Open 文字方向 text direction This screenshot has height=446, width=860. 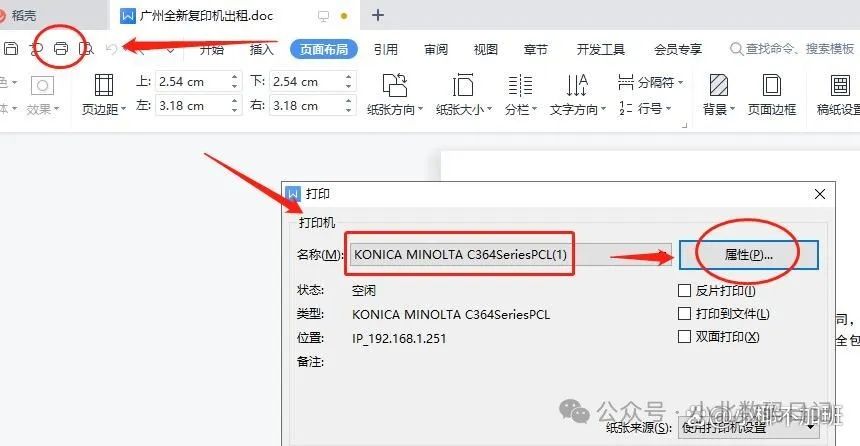click(x=578, y=94)
